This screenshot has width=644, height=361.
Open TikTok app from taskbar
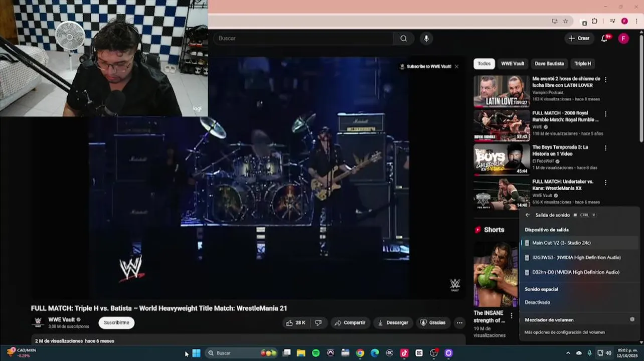click(404, 353)
